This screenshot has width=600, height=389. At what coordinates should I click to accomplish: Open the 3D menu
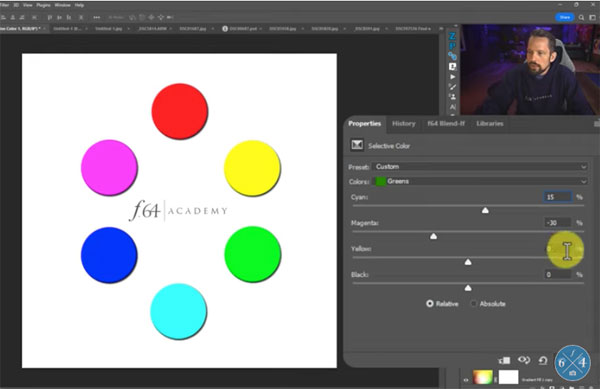point(16,5)
